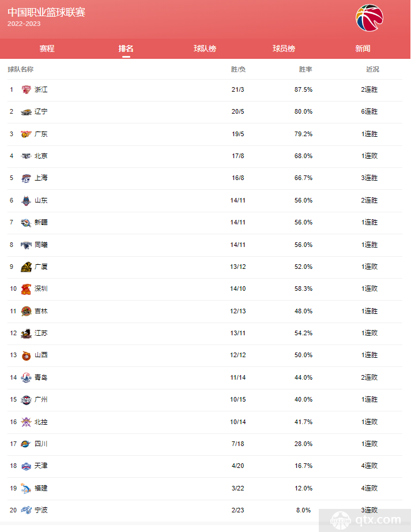The height and width of the screenshot is (532, 411).
Task: Switch to the 赛程 tab
Action: [47, 48]
